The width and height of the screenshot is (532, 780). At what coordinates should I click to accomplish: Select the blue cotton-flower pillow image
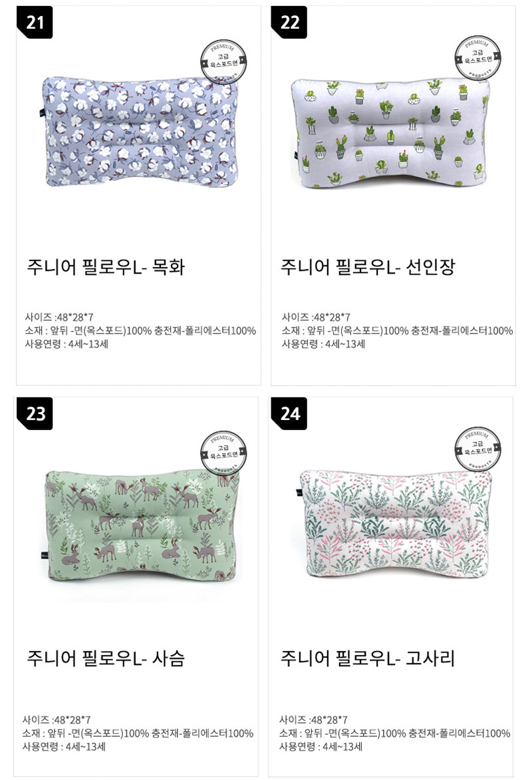click(139, 132)
